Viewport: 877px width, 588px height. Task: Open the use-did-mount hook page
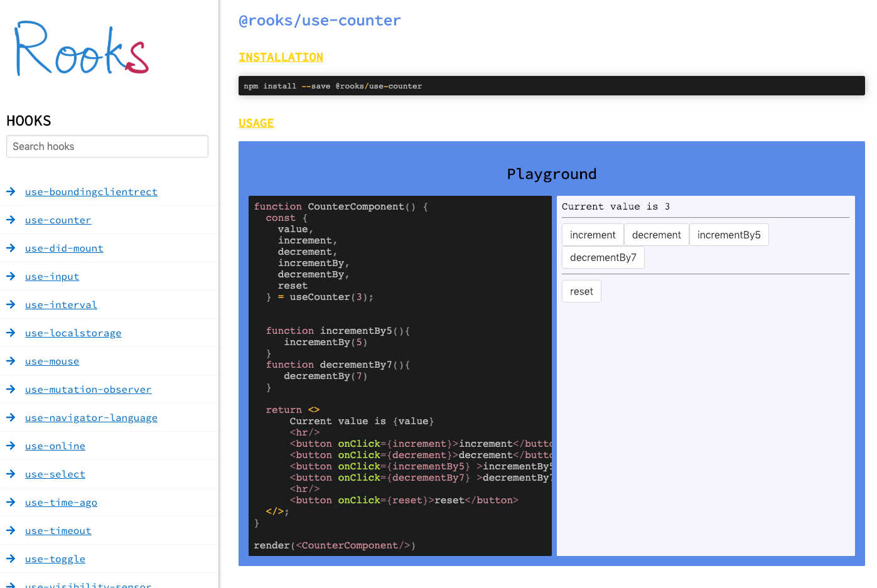pos(64,248)
